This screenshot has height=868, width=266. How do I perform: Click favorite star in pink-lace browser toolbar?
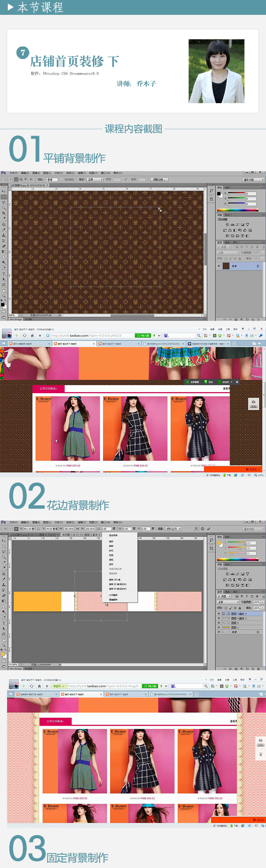click(x=47, y=686)
